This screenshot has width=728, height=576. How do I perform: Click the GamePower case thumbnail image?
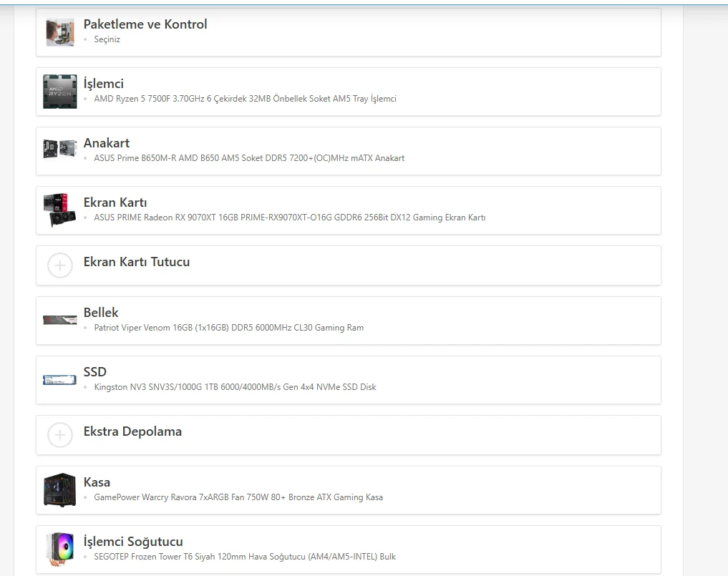pyautogui.click(x=60, y=489)
